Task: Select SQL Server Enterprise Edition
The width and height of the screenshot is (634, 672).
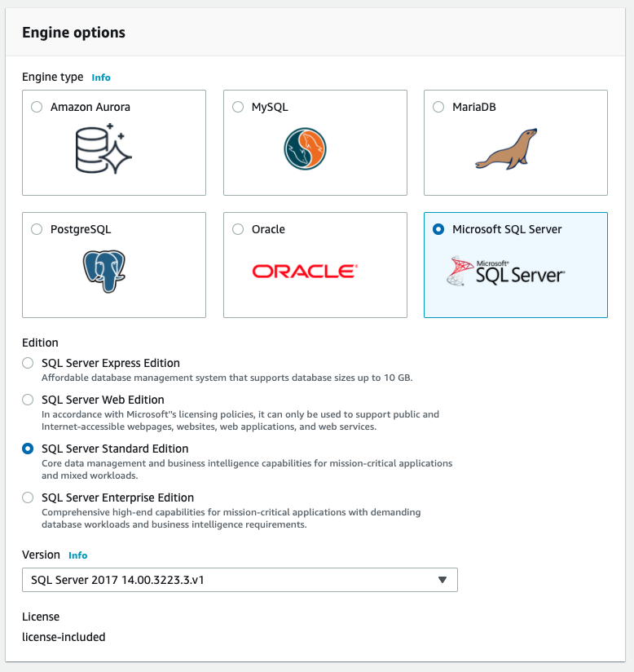Action: pos(29,497)
